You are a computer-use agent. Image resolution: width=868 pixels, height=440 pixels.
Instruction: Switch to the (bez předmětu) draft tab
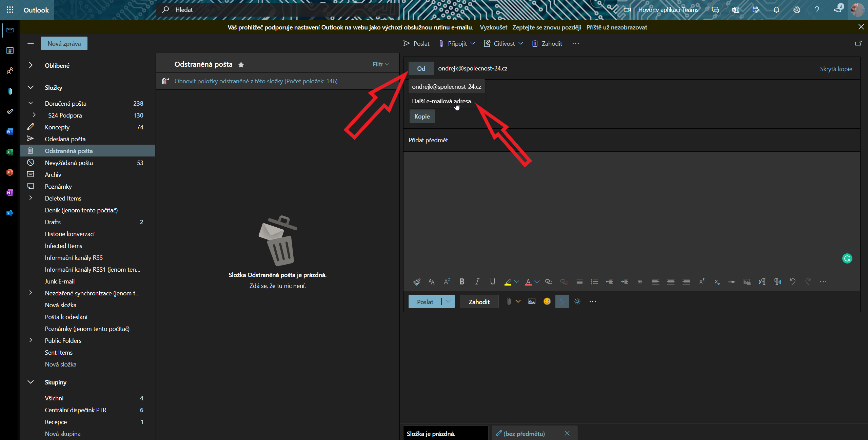524,434
